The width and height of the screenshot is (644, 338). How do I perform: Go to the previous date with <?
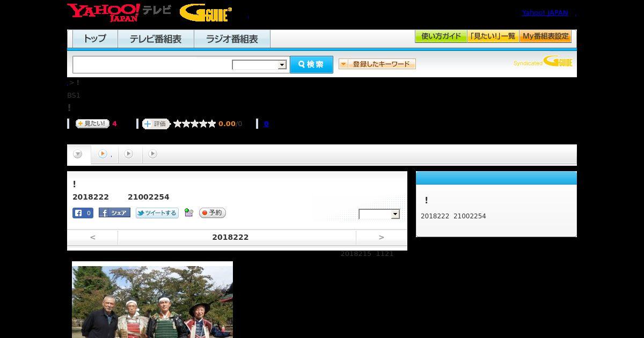pos(93,237)
